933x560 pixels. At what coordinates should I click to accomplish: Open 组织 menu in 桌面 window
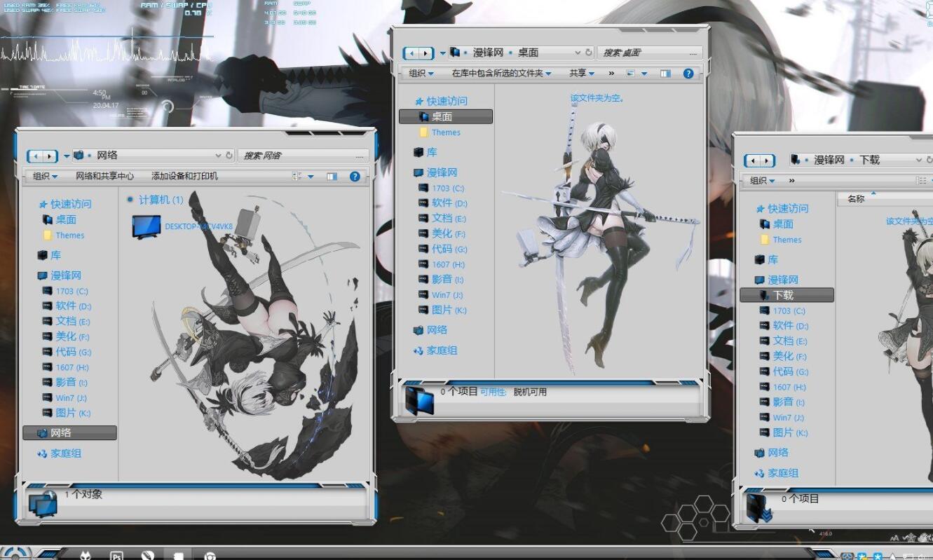[x=421, y=73]
